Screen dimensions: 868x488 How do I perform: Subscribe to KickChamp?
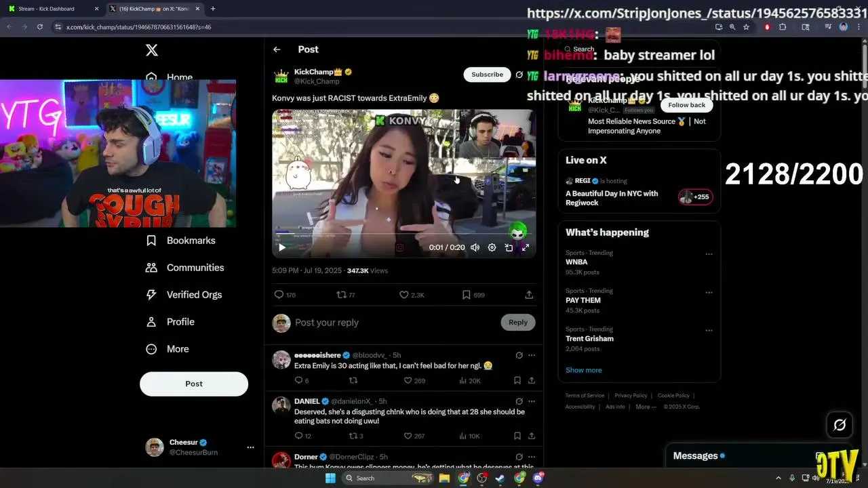pyautogui.click(x=487, y=75)
